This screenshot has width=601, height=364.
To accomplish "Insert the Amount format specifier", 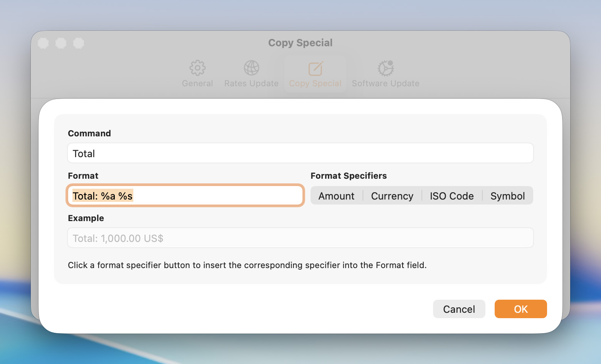I will tap(336, 196).
